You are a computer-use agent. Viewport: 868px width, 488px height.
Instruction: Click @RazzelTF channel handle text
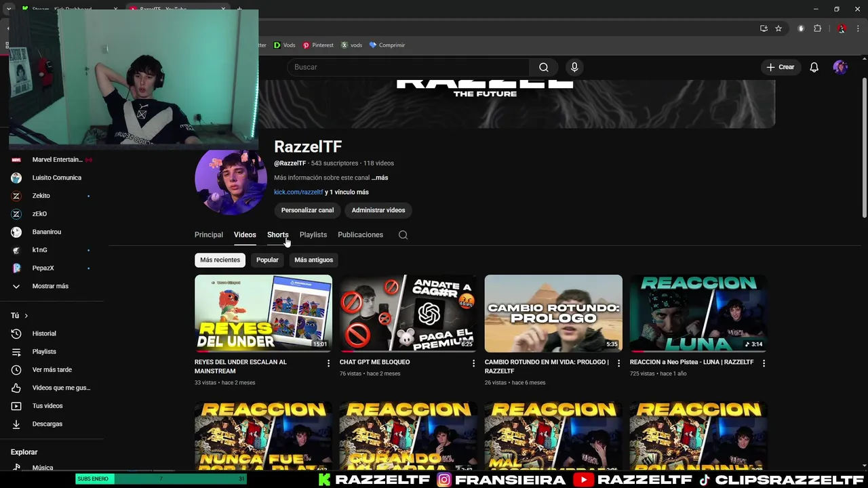tap(290, 163)
